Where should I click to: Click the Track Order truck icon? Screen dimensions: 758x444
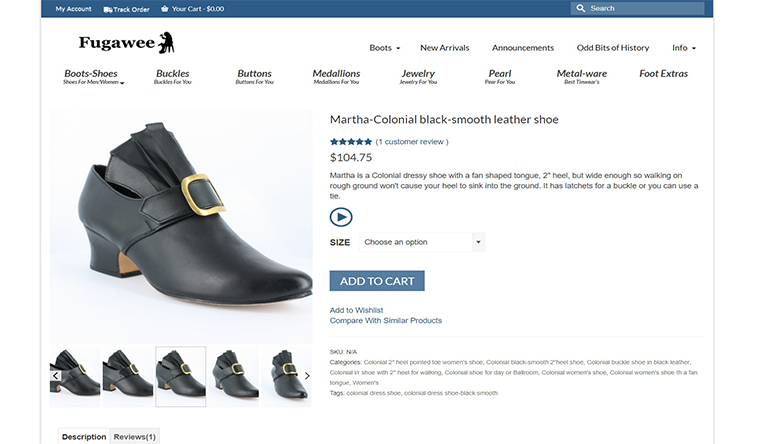[107, 9]
